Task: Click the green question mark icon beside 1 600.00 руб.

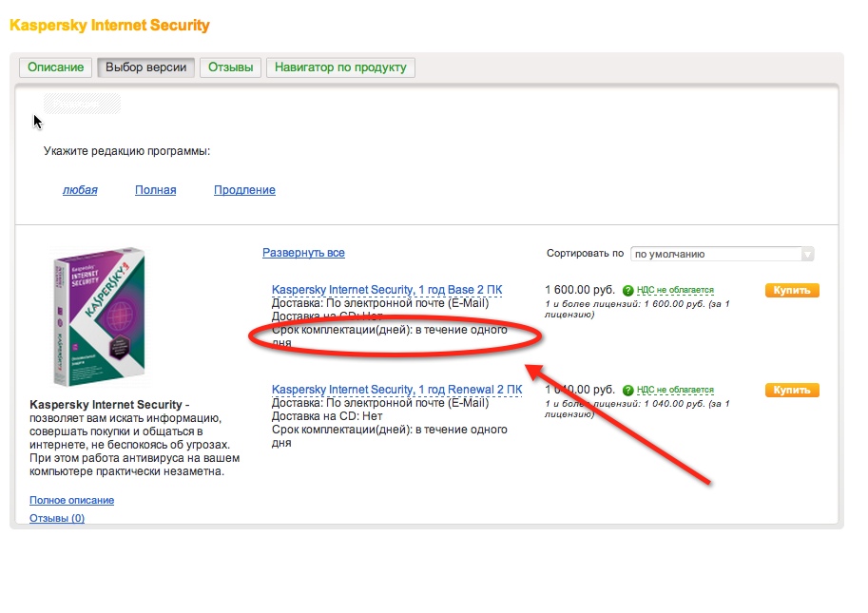Action: coord(627,291)
